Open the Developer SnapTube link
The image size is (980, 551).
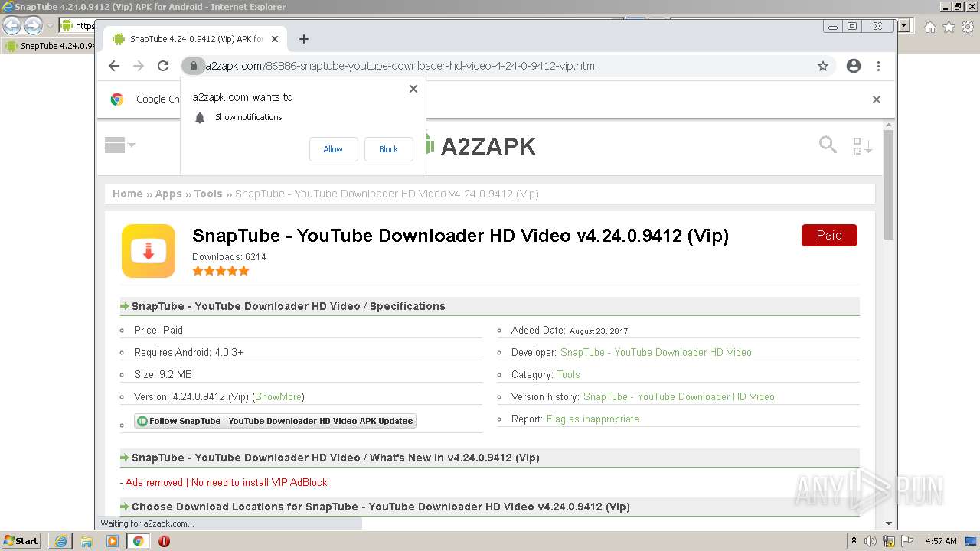pyautogui.click(x=656, y=352)
